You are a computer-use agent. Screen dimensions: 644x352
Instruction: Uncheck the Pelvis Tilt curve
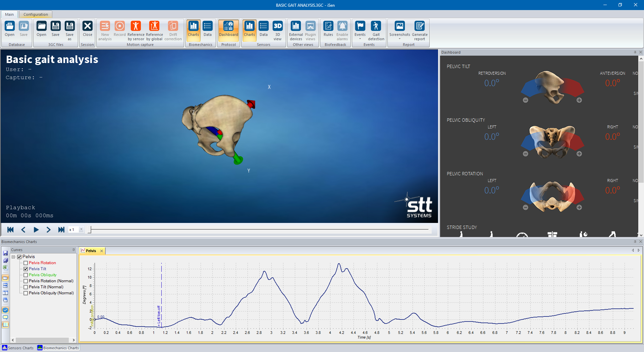[26, 269]
